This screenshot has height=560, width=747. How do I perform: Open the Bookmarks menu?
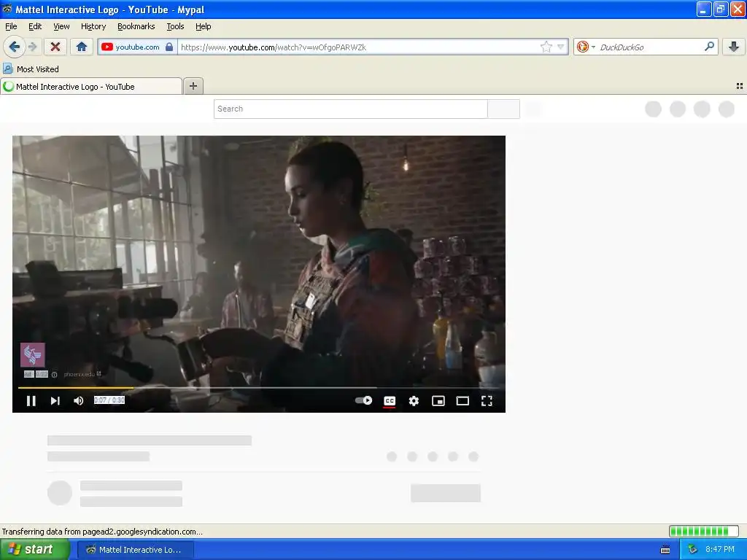pyautogui.click(x=136, y=26)
